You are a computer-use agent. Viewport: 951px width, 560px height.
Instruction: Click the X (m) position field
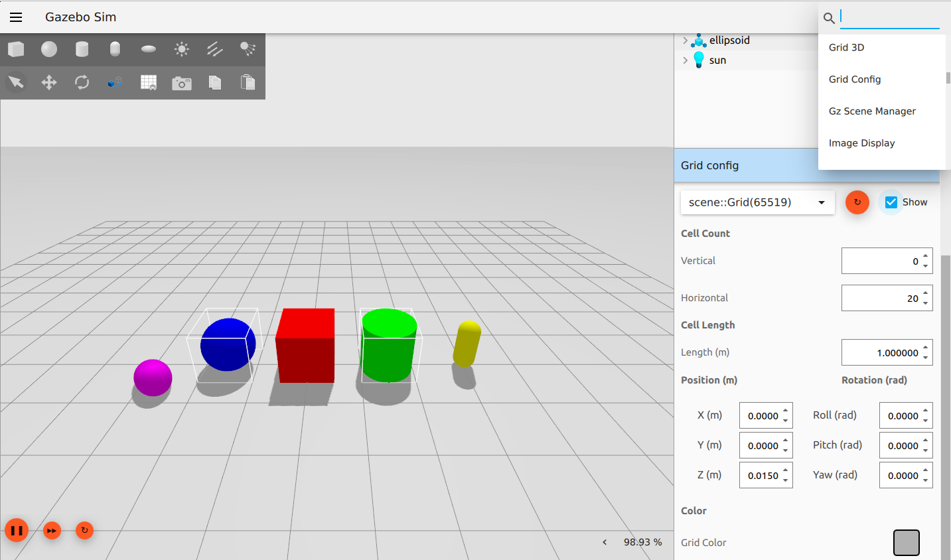tap(766, 415)
